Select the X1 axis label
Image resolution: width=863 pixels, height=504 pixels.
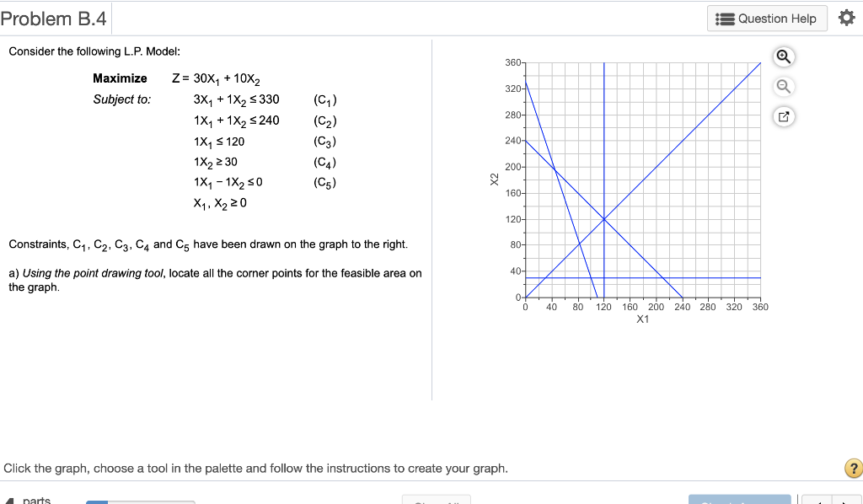(643, 319)
